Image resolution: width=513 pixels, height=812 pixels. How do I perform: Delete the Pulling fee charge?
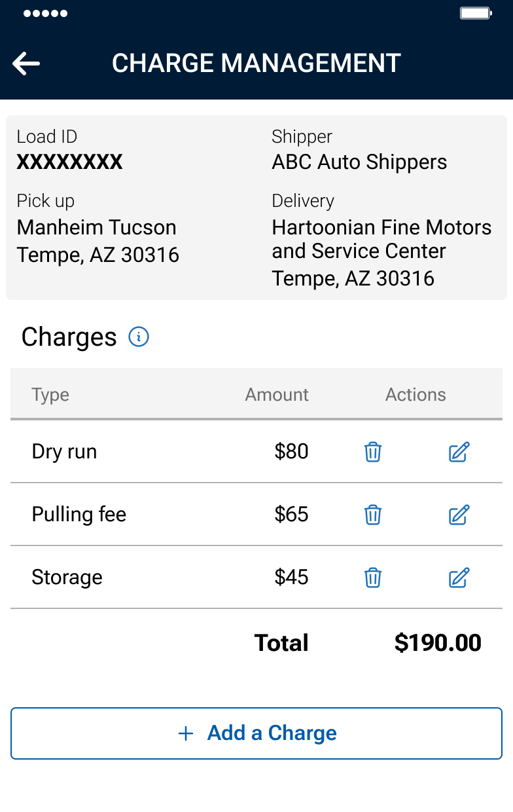[x=373, y=515]
